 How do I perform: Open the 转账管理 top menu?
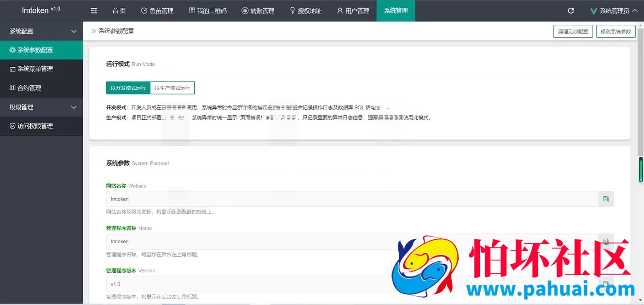(258, 11)
